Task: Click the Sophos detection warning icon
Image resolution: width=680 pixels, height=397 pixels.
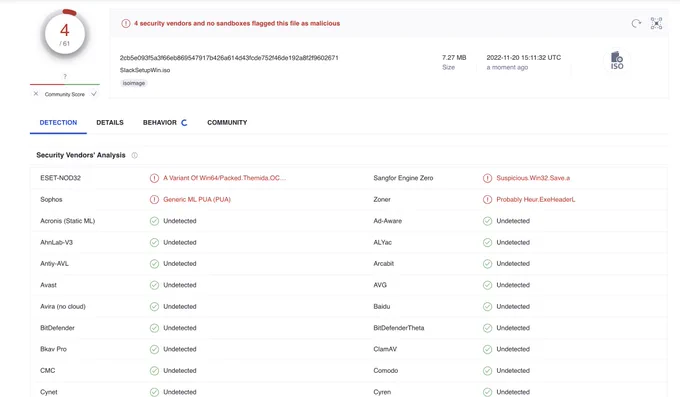Action: tap(154, 200)
